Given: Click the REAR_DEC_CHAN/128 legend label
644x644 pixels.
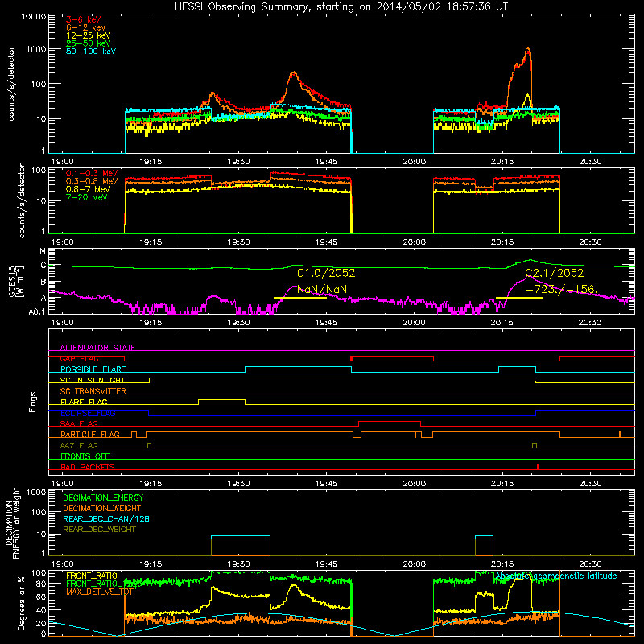Looking at the screenshot, I should (106, 519).
